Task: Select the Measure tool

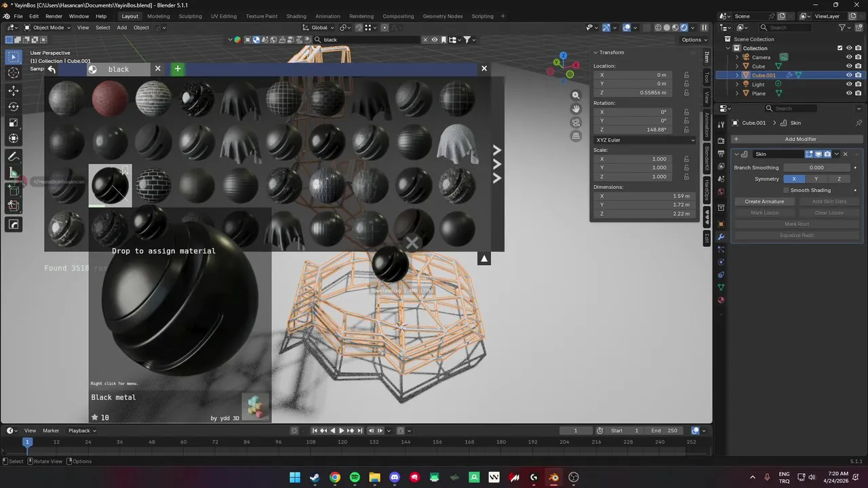Action: point(14,173)
